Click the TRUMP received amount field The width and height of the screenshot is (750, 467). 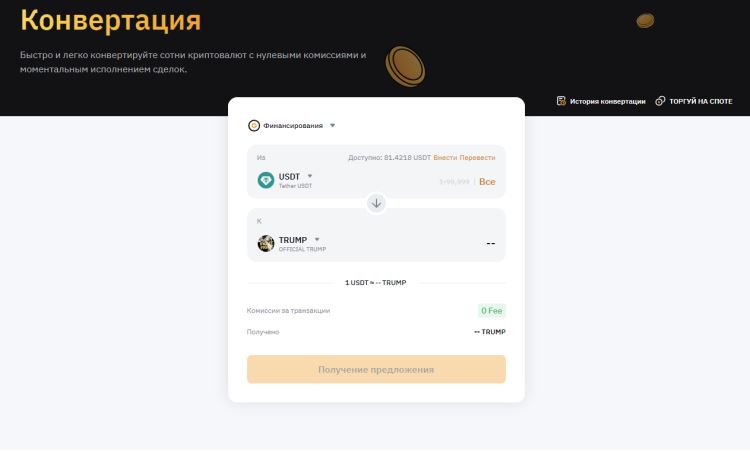point(491,244)
